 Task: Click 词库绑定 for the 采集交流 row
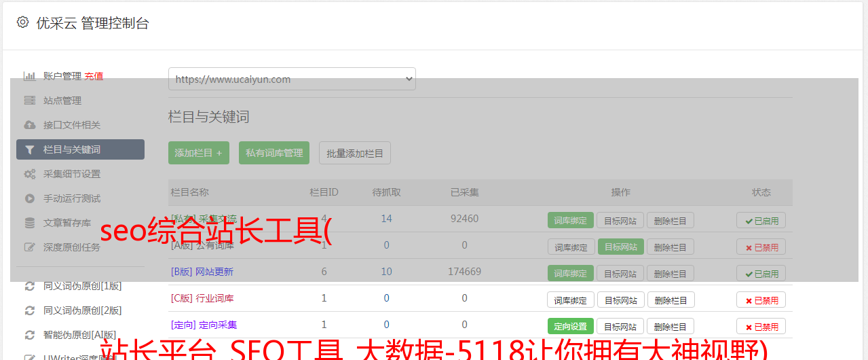pos(571,220)
